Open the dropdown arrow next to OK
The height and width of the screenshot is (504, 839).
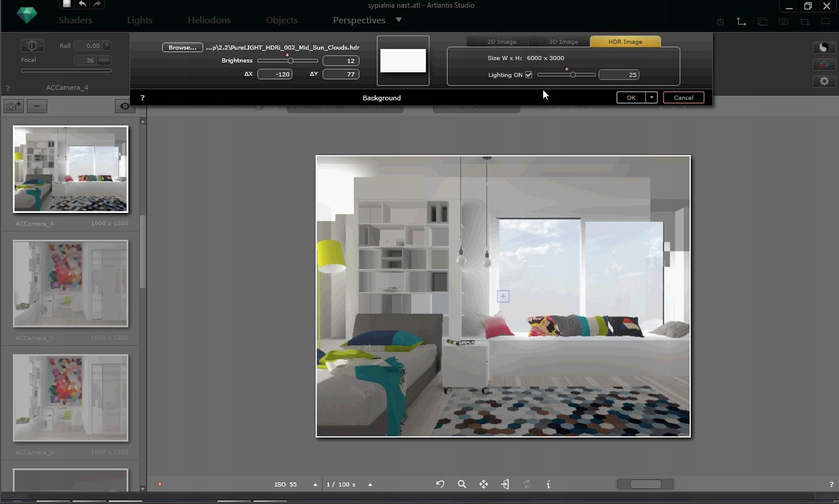[652, 97]
